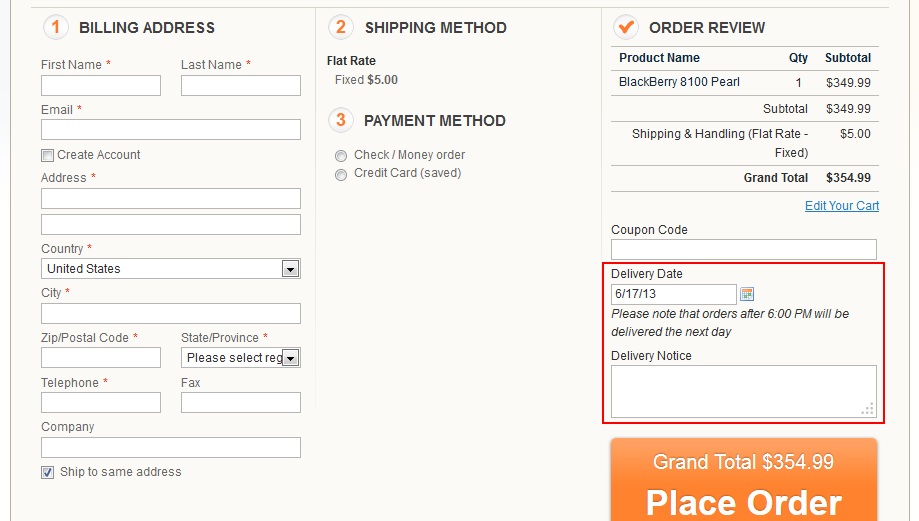Select the Email input field
919x521 pixels.
[x=171, y=130]
